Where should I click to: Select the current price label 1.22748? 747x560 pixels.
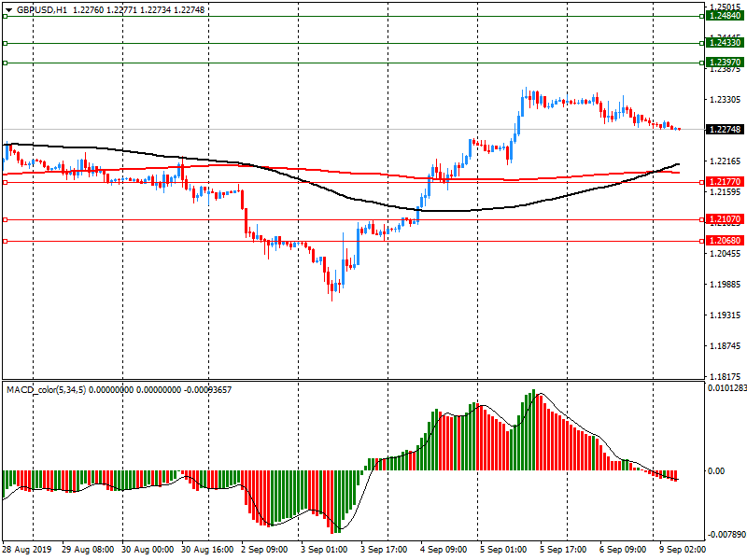pos(725,130)
